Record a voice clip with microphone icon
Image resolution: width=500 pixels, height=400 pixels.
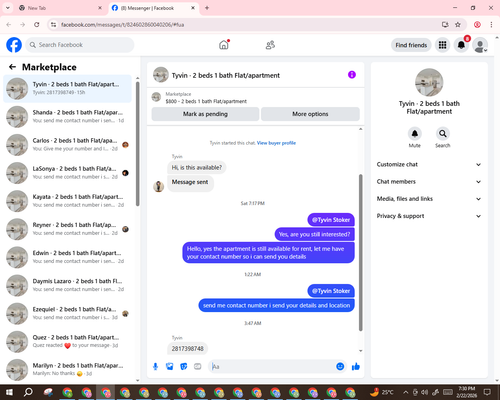coord(155,367)
